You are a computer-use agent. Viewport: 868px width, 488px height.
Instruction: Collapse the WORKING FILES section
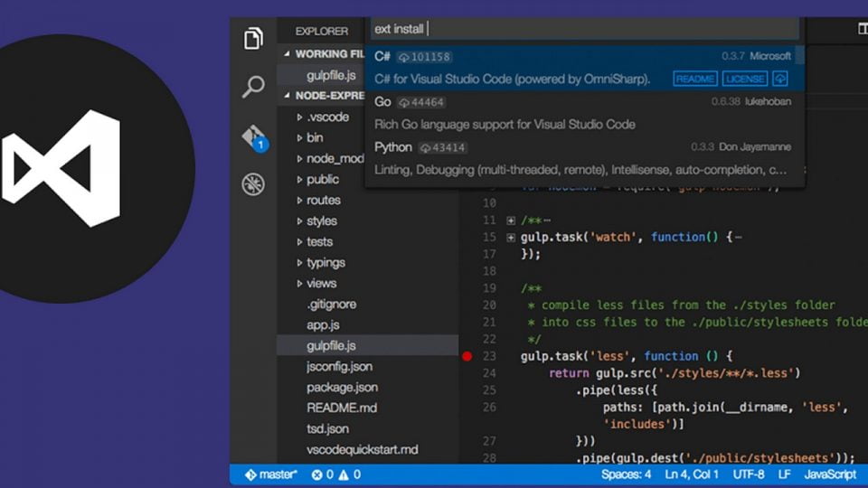point(287,53)
